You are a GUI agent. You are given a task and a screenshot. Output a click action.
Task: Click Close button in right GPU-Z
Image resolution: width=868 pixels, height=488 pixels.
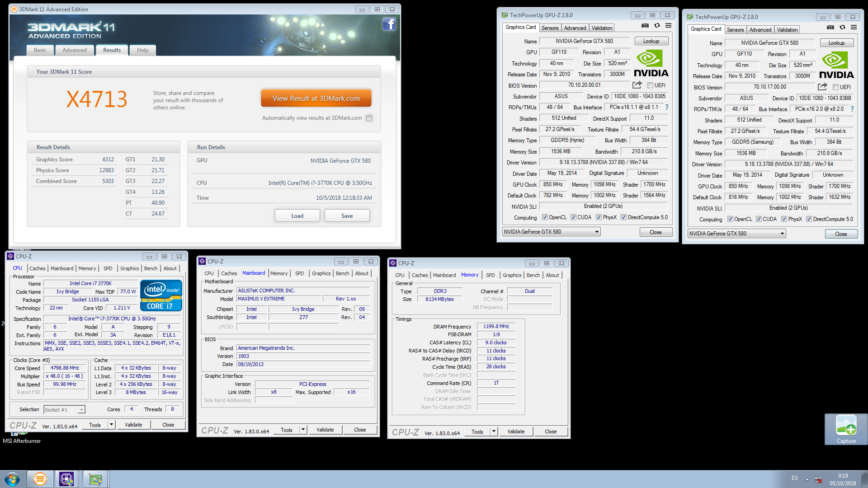(841, 234)
